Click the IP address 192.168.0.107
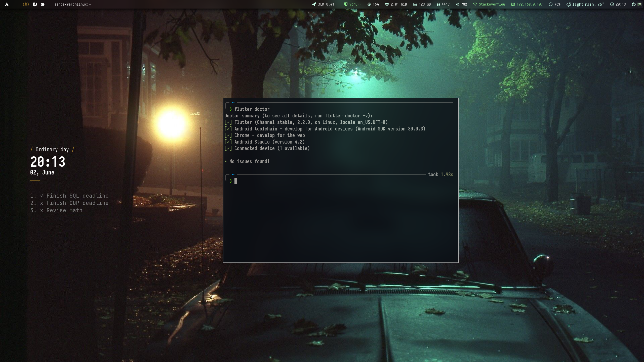 coord(529,4)
